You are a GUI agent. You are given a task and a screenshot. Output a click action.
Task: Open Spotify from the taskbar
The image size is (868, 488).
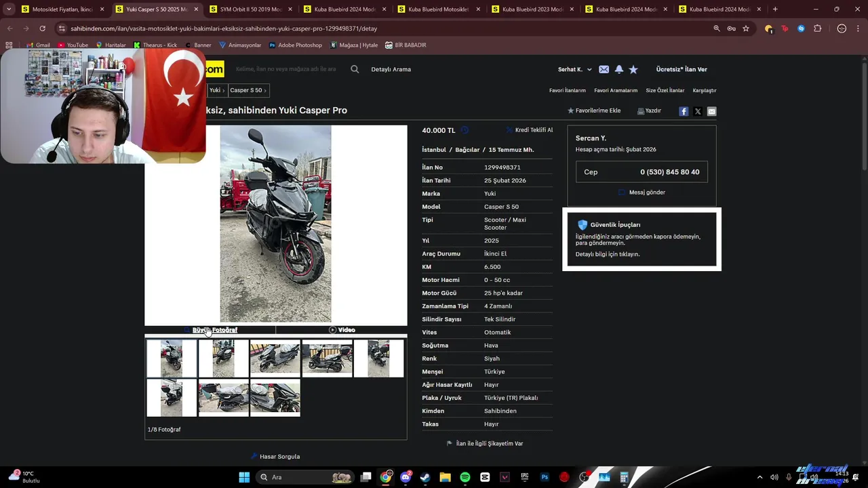[x=465, y=477]
